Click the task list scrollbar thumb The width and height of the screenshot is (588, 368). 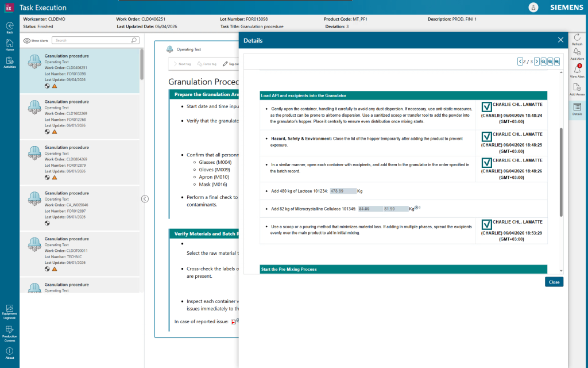click(x=142, y=64)
